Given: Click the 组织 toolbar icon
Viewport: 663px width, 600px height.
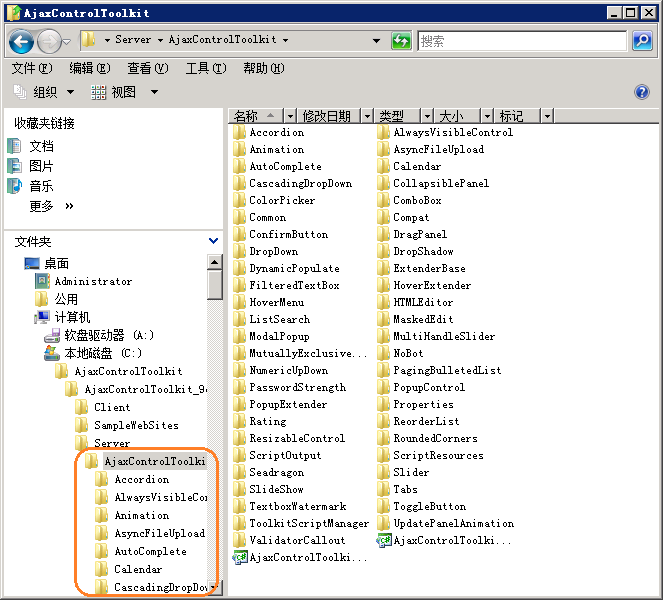Looking at the screenshot, I should [x=19, y=91].
